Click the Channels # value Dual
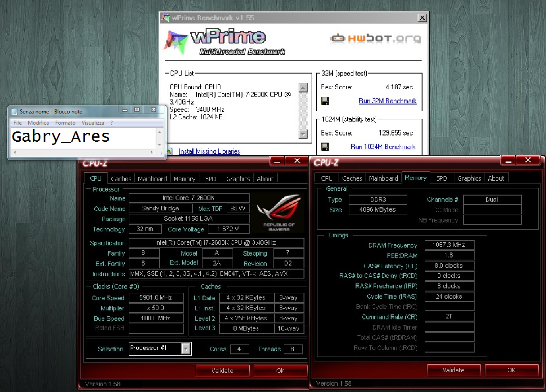 point(492,200)
